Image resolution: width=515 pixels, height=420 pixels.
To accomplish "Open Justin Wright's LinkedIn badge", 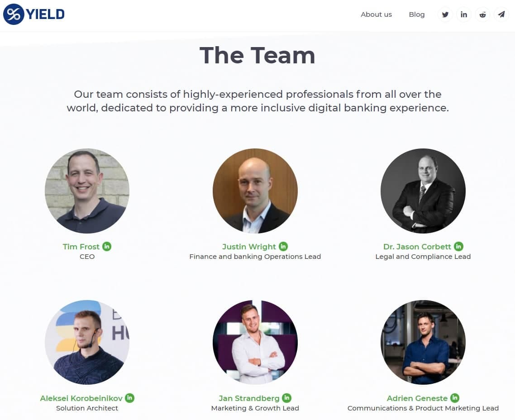I will pos(283,246).
